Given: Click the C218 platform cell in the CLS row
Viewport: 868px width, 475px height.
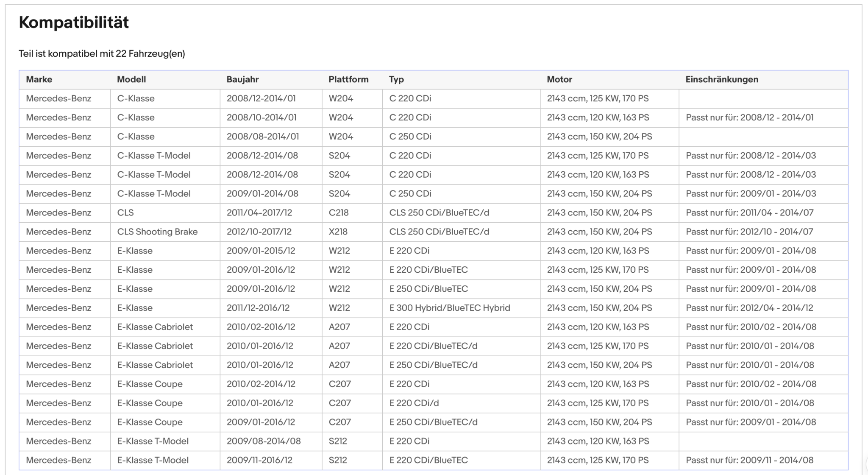Looking at the screenshot, I should [x=339, y=212].
